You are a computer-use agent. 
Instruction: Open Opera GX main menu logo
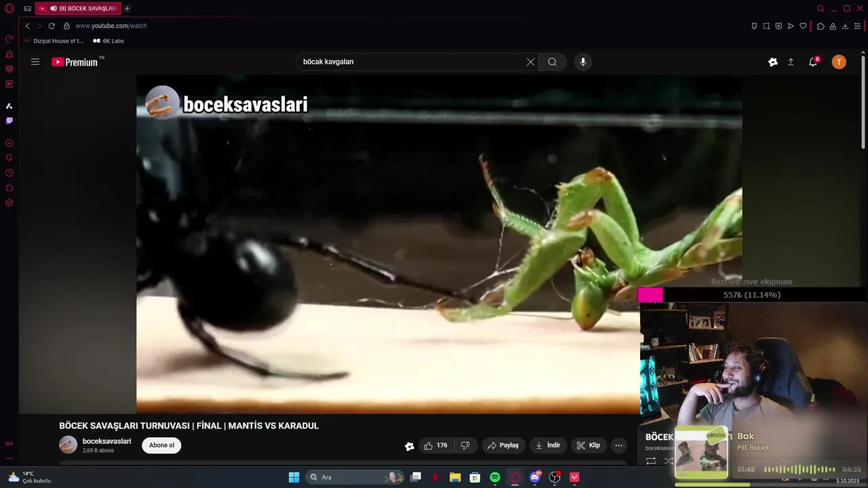[9, 9]
